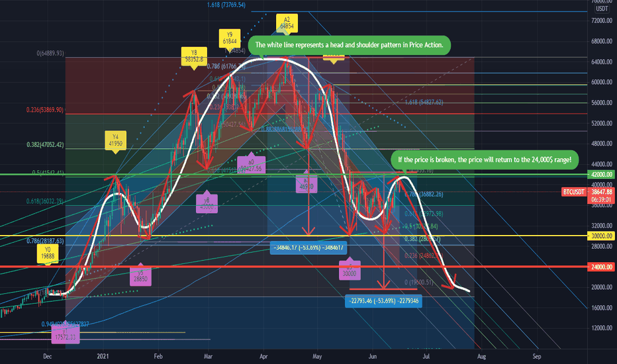Click the 0.786 (36882.26) Fibonacci label
Image resolution: width=617 pixels, height=364 pixels.
point(424,194)
